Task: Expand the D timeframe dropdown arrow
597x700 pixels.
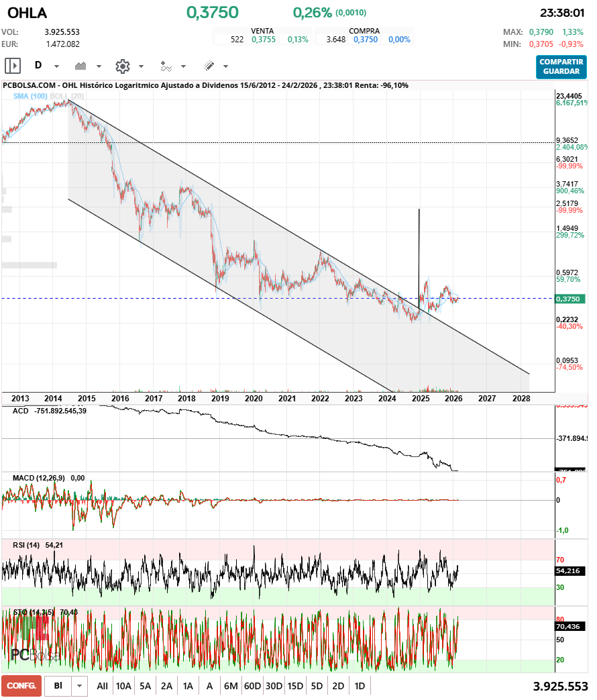Action: point(56,66)
